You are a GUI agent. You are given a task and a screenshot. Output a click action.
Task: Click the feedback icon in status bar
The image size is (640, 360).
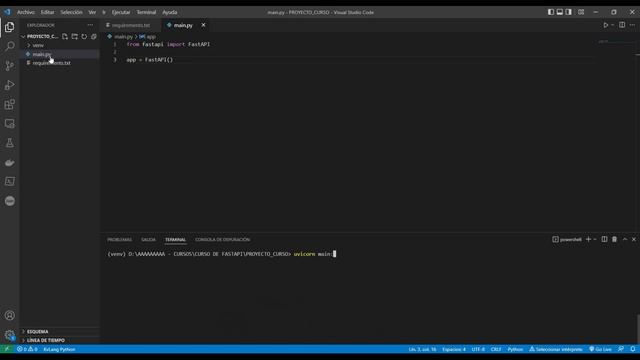click(621, 349)
